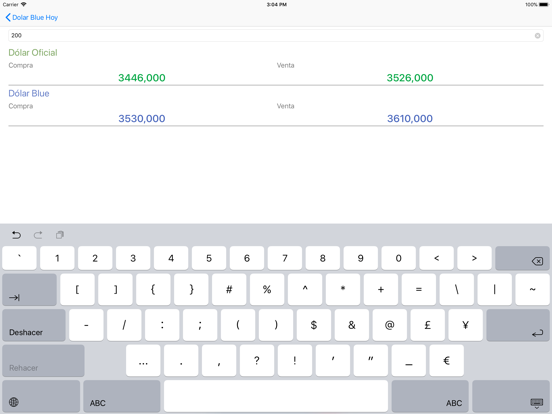Image resolution: width=552 pixels, height=414 pixels.
Task: Tap the less-than key
Action: (x=437, y=258)
